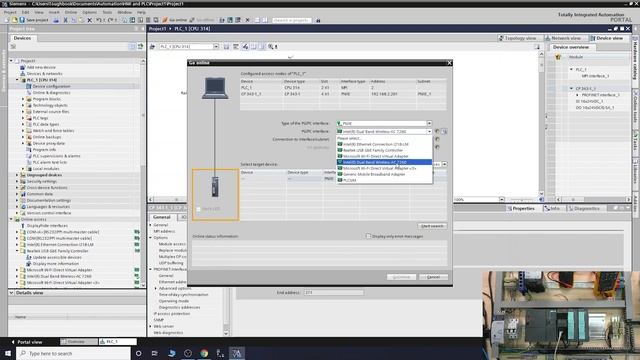Expand Intel(R) Dual Band Wireless-AC 7260 tree node
Image resolution: width=640 pixels, height=360 pixels.
17,276
